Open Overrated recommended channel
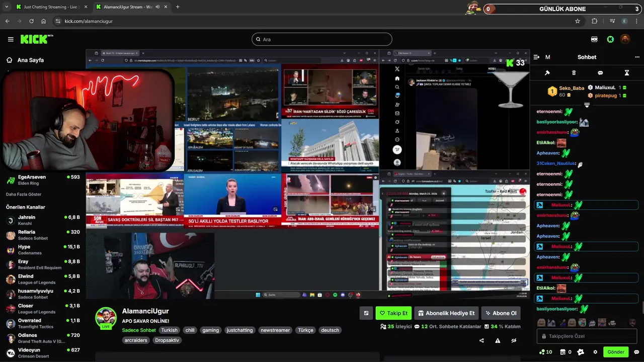Image resolution: width=644 pixels, height=362 pixels. pos(43,323)
